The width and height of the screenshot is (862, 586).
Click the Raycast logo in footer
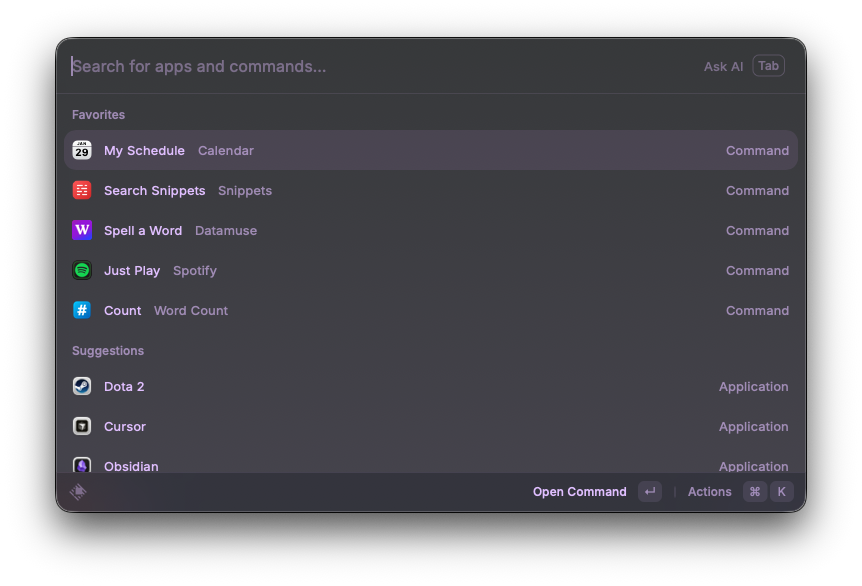tap(78, 492)
